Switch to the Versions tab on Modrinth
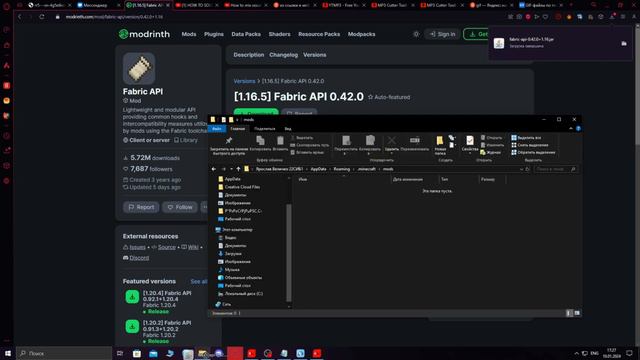Screen dimensions: 640x360 [x=314, y=55]
